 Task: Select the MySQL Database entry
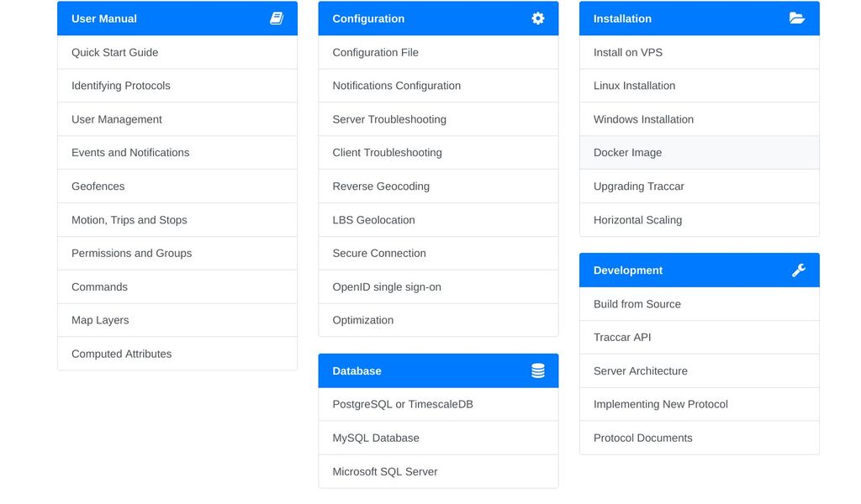(376, 438)
